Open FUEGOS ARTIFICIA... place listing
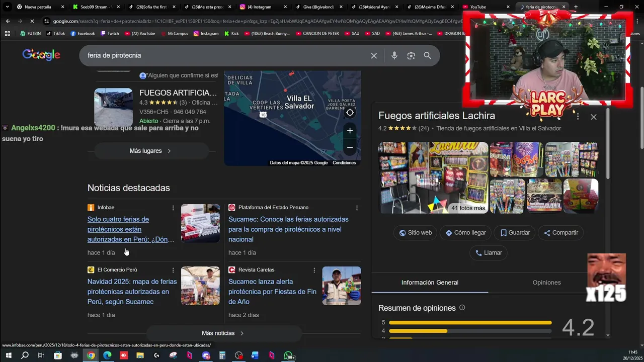 178,93
